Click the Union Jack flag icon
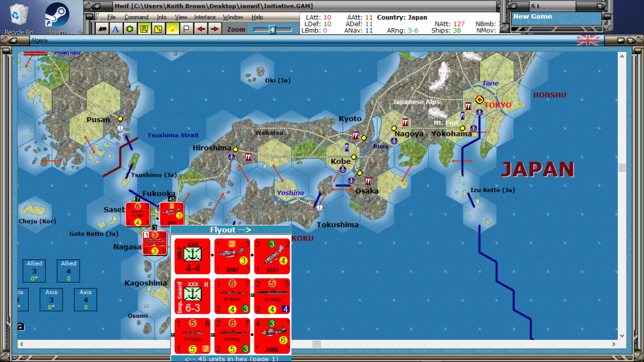The image size is (644, 362). point(588,40)
